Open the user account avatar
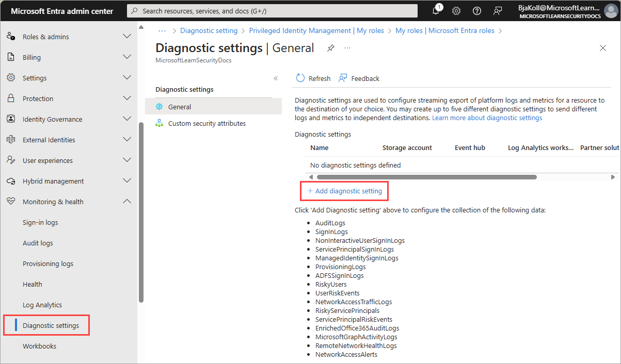 coord(610,11)
